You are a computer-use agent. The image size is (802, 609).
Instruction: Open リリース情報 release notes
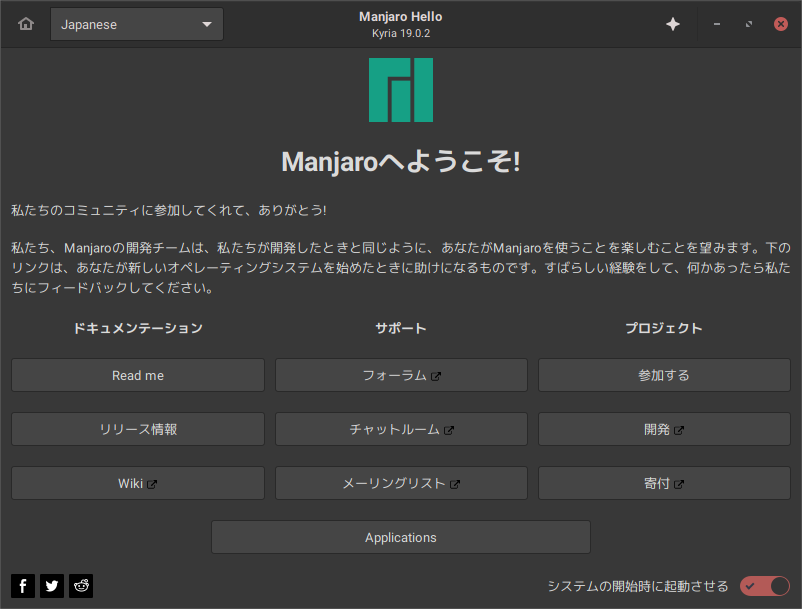tap(138, 429)
